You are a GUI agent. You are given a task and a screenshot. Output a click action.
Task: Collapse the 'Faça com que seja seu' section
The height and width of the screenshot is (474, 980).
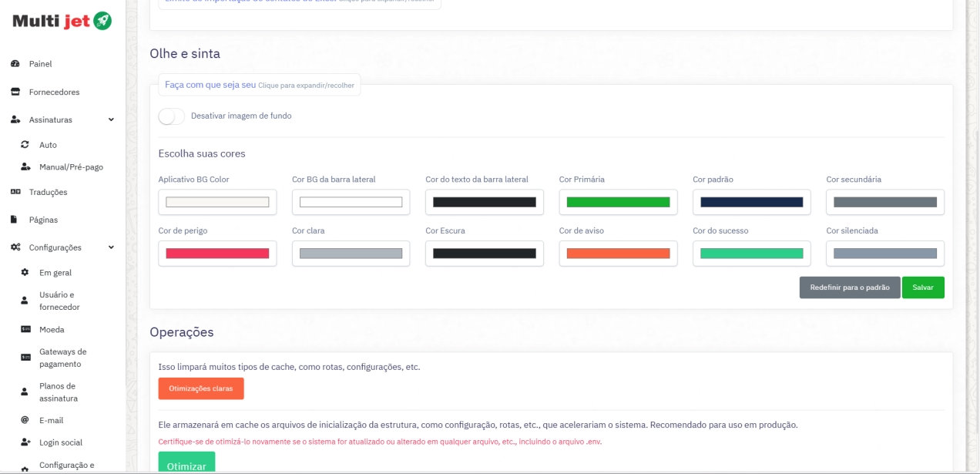tap(259, 85)
